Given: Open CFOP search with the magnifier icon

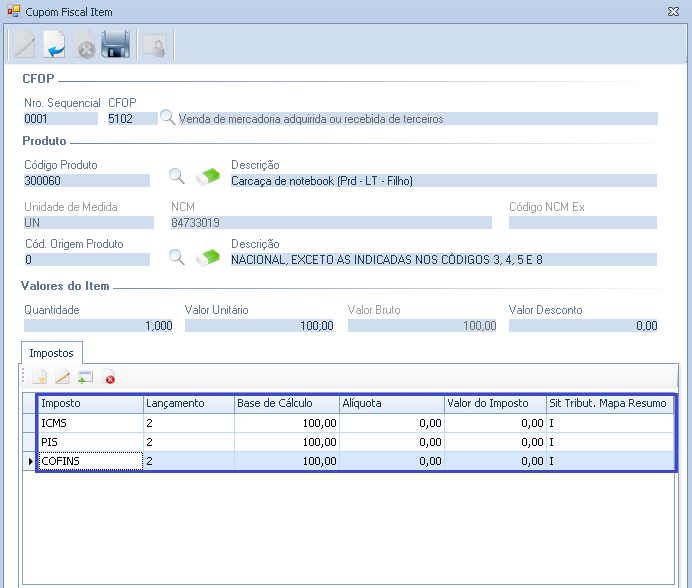Looking at the screenshot, I should click(168, 117).
